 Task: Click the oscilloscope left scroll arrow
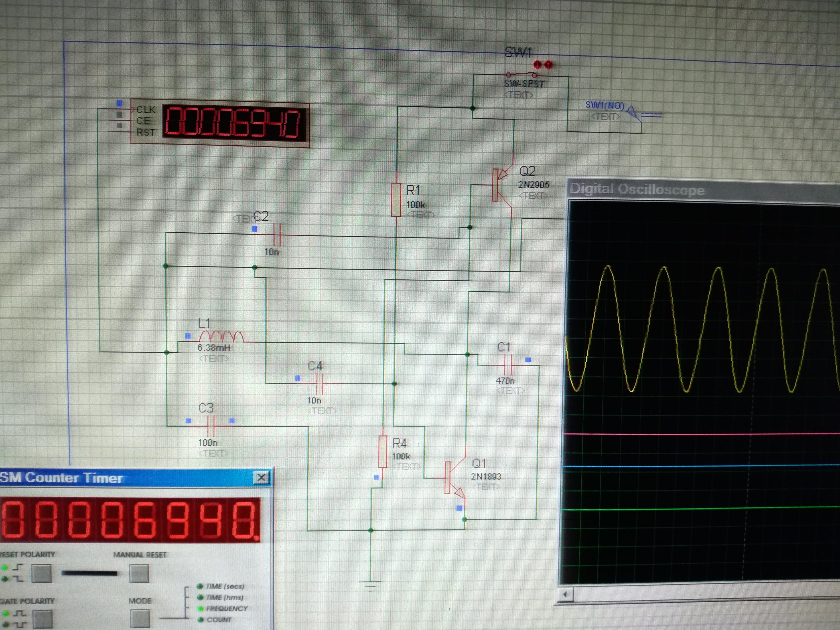(x=566, y=594)
